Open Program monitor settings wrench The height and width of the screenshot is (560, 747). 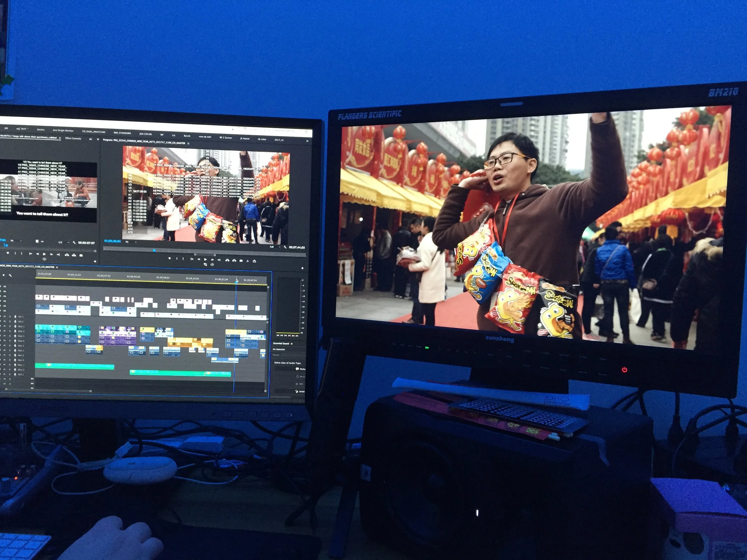click(285, 247)
